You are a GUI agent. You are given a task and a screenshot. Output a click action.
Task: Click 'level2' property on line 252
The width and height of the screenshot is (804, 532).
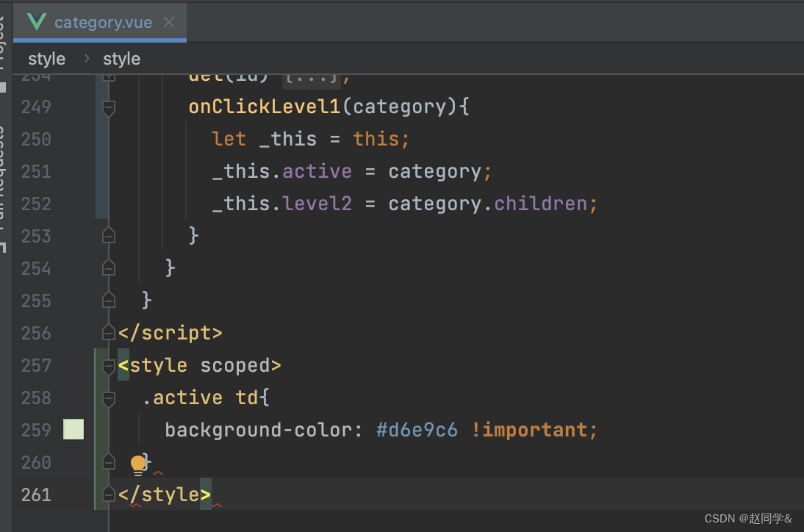(x=317, y=204)
